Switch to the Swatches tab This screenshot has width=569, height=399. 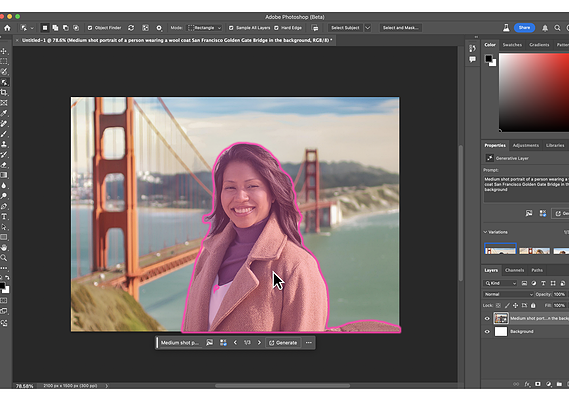click(512, 45)
